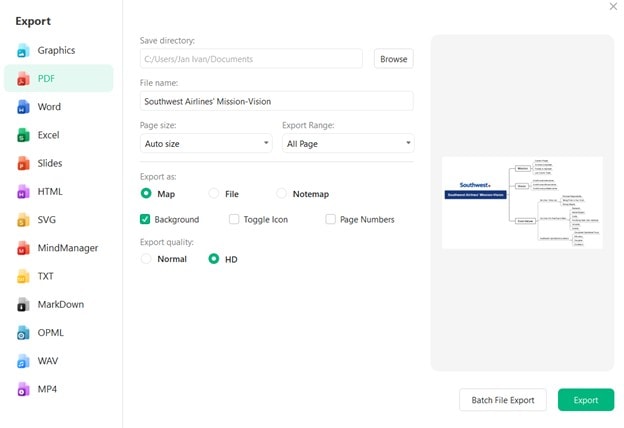Viewport: 624px width, 428px height.
Task: Click the Graphics export format icon
Action: point(23,50)
